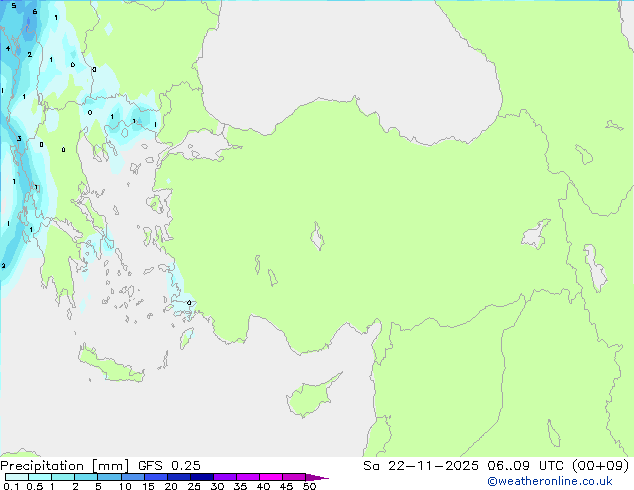Click the '(00+09)' forecast offset text

coord(600,466)
